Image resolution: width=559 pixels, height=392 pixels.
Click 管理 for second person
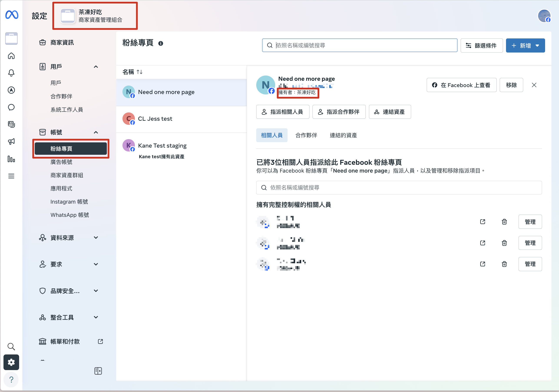click(530, 243)
